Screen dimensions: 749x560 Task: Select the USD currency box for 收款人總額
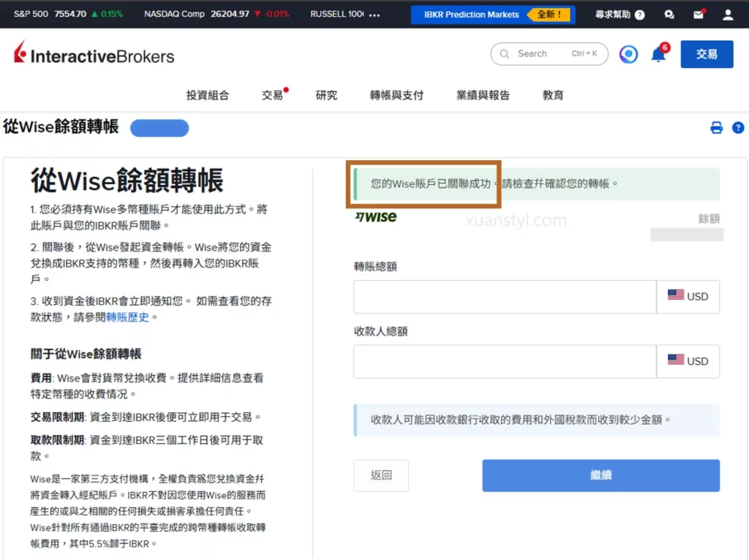pos(688,361)
